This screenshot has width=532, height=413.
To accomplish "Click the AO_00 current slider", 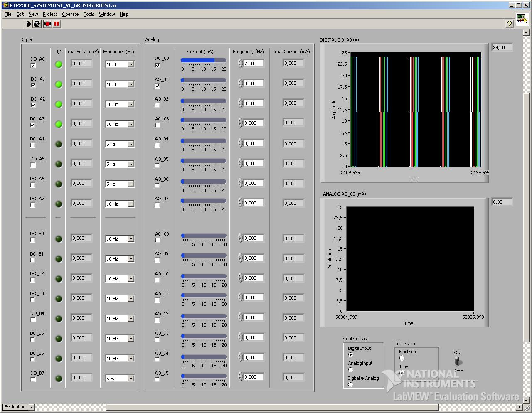I will coord(203,60).
